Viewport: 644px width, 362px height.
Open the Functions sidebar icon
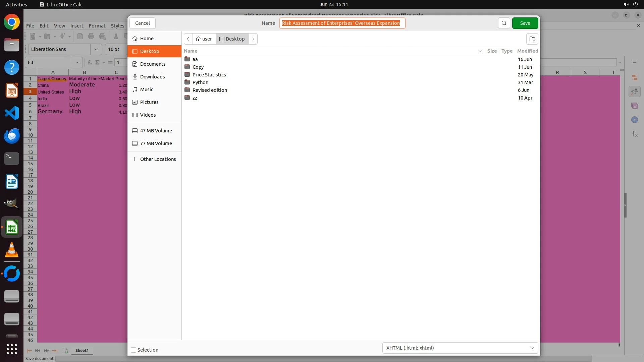pos(634,134)
